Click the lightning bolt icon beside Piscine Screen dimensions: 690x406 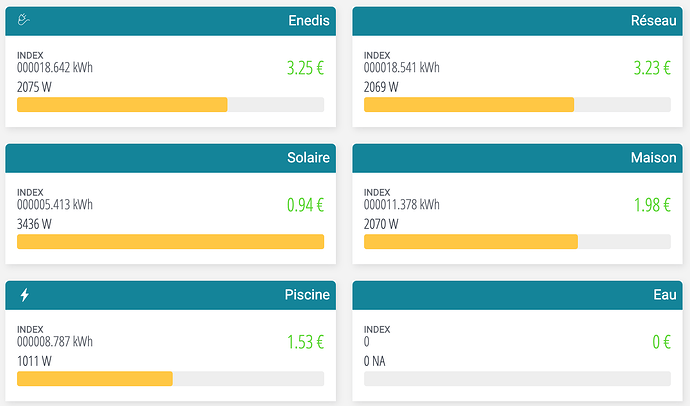(x=25, y=295)
